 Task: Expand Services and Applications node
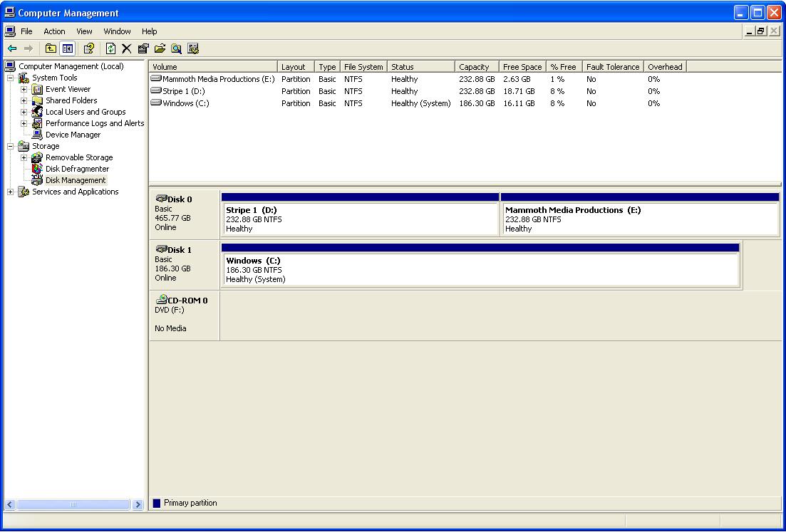pyautogui.click(x=11, y=192)
